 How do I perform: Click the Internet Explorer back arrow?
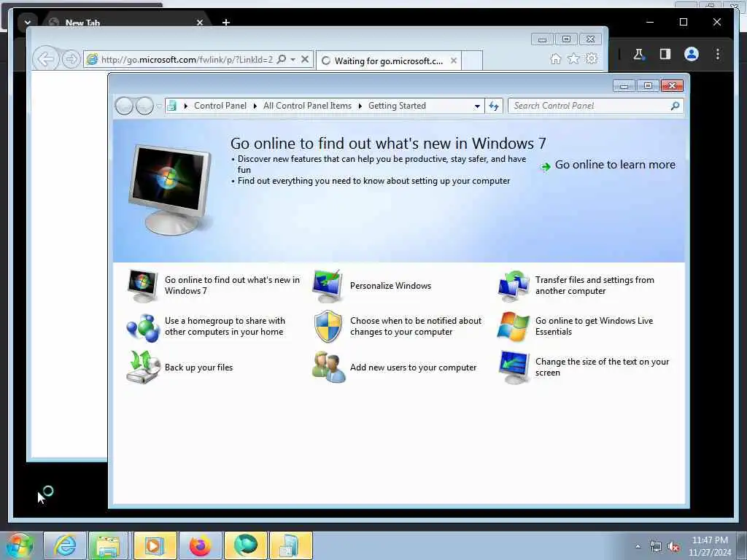point(46,60)
